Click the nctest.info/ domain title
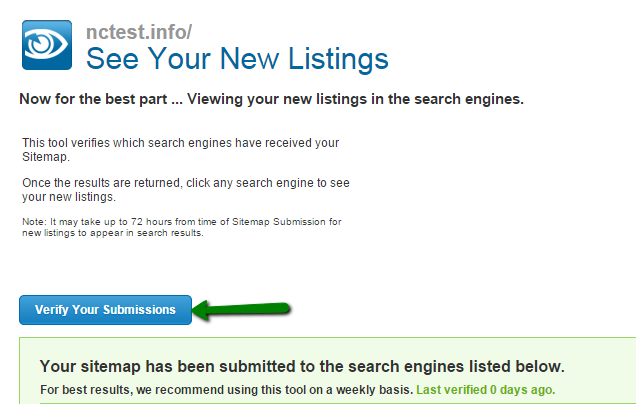The width and height of the screenshot is (636, 404). pos(139,32)
